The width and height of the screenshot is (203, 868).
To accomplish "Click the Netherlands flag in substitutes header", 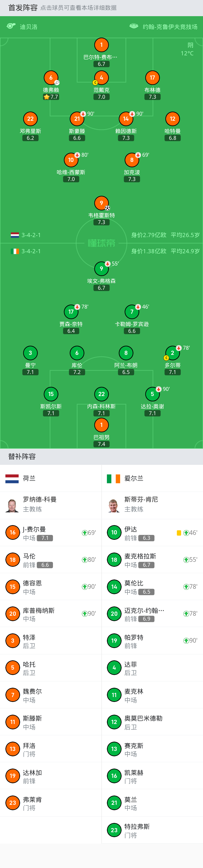I will coord(12,479).
